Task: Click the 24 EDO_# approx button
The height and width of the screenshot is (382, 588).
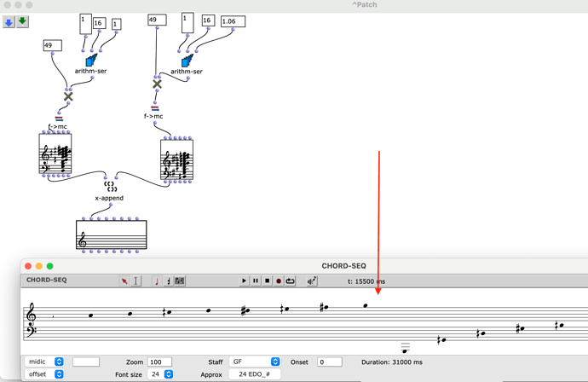Action: tap(254, 374)
